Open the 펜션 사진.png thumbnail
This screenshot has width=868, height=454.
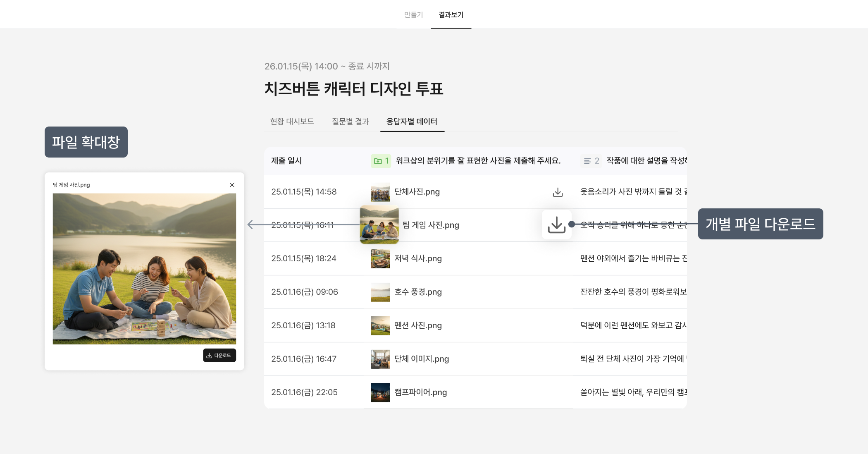click(380, 326)
